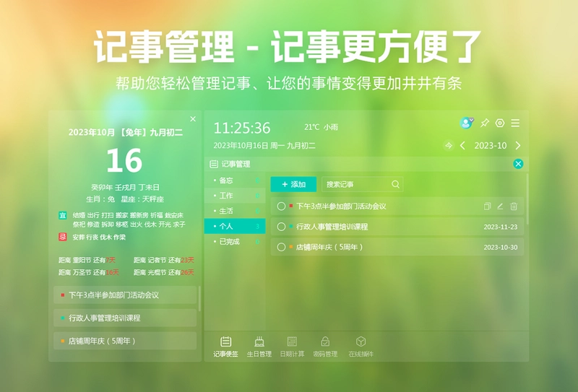Go to next month arrow
This screenshot has height=392, width=578.
click(518, 146)
